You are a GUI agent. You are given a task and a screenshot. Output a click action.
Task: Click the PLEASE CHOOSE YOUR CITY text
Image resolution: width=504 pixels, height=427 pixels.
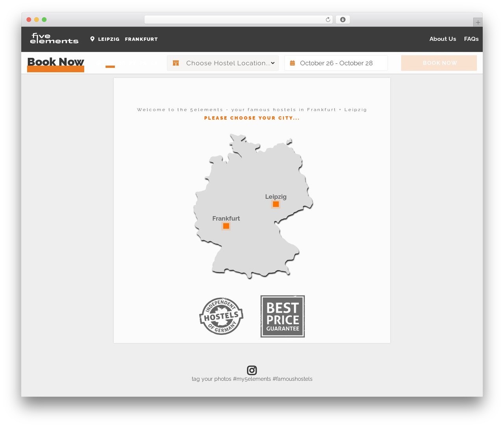(252, 118)
